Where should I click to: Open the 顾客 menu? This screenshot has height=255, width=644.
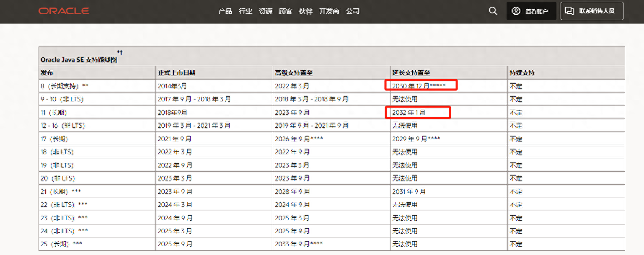[x=286, y=11]
